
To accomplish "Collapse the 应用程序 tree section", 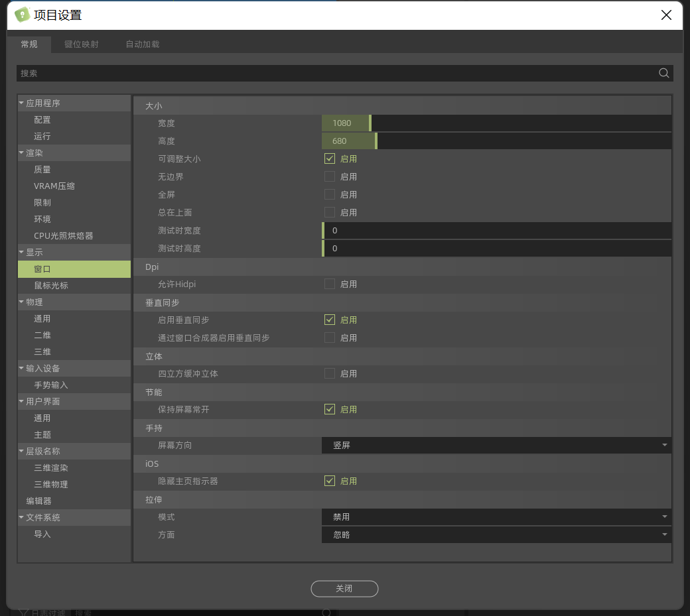I will pos(21,103).
